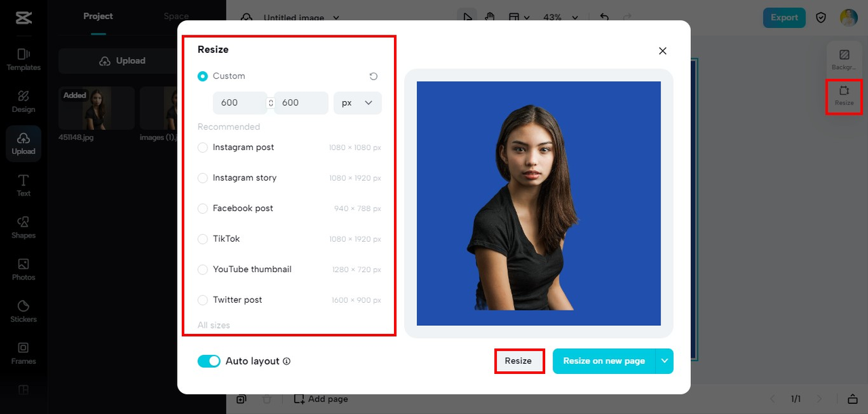Screen dimensions: 868x414
Task: Open the Photos sidebar section
Action: pos(23,269)
